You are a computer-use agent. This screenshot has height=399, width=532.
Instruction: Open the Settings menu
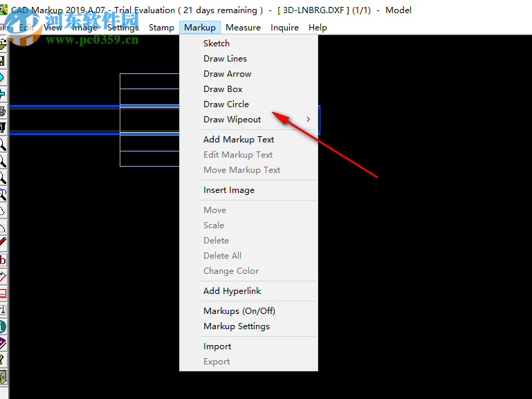[x=123, y=28]
